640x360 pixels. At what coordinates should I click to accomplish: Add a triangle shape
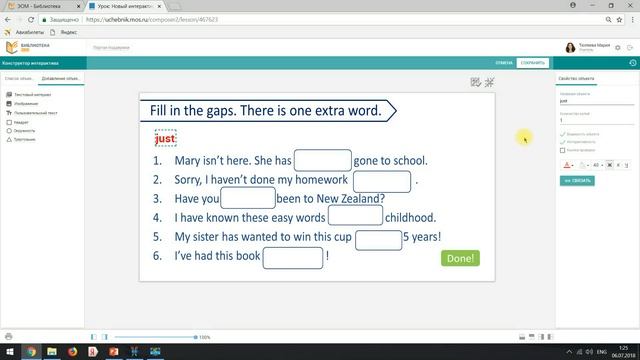coord(9,139)
